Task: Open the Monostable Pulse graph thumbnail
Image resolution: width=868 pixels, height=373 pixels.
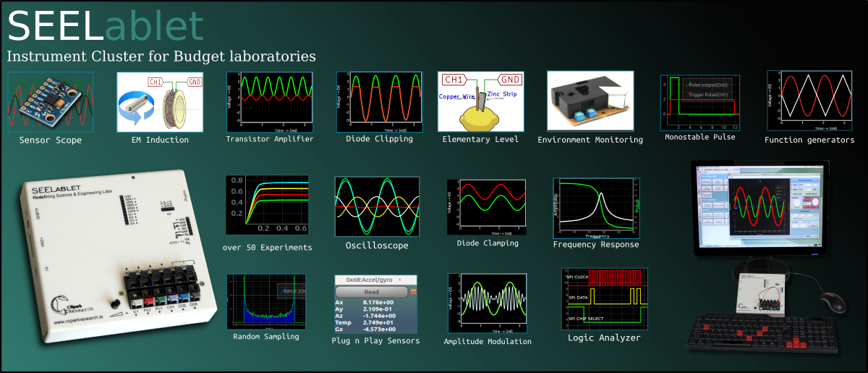Action: click(700, 102)
